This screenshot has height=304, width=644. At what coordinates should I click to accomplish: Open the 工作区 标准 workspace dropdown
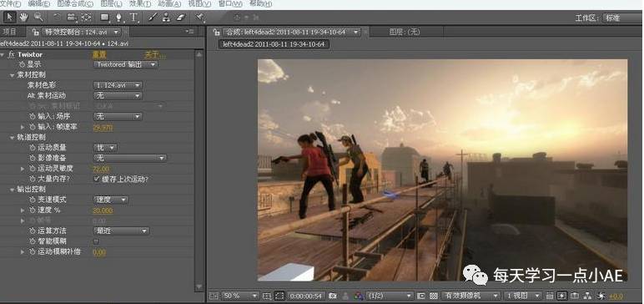tap(621, 18)
